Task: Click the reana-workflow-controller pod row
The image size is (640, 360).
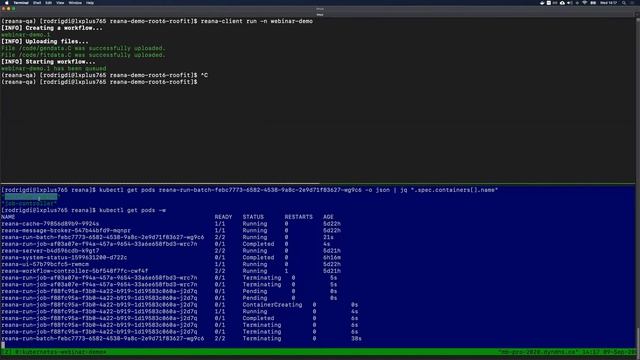Action: click(x=171, y=271)
